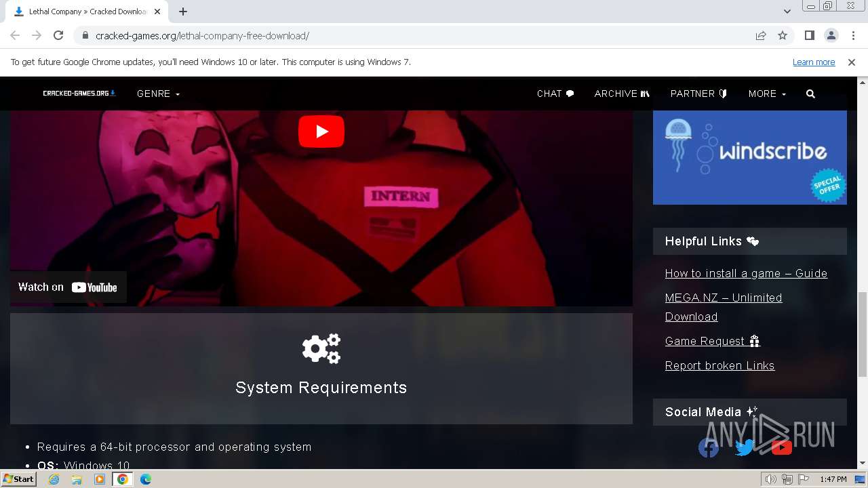Click the gears icon above System Requirements
Image resolution: width=868 pixels, height=488 pixels.
pyautogui.click(x=321, y=349)
